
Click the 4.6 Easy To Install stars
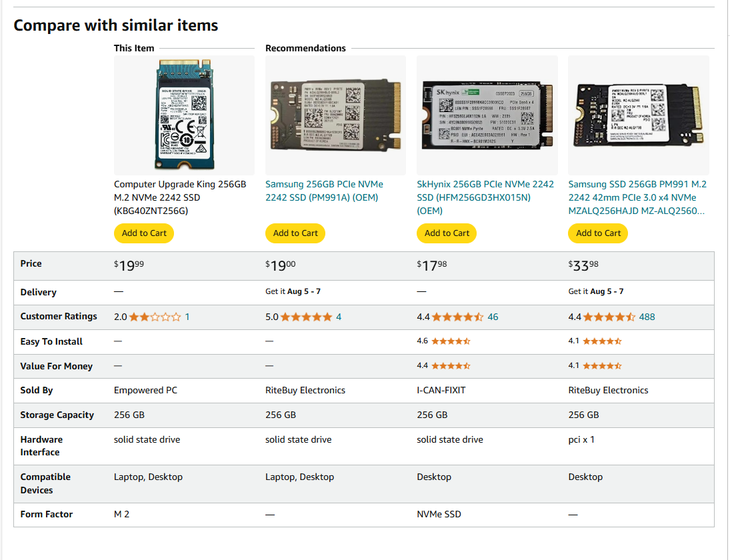451,341
